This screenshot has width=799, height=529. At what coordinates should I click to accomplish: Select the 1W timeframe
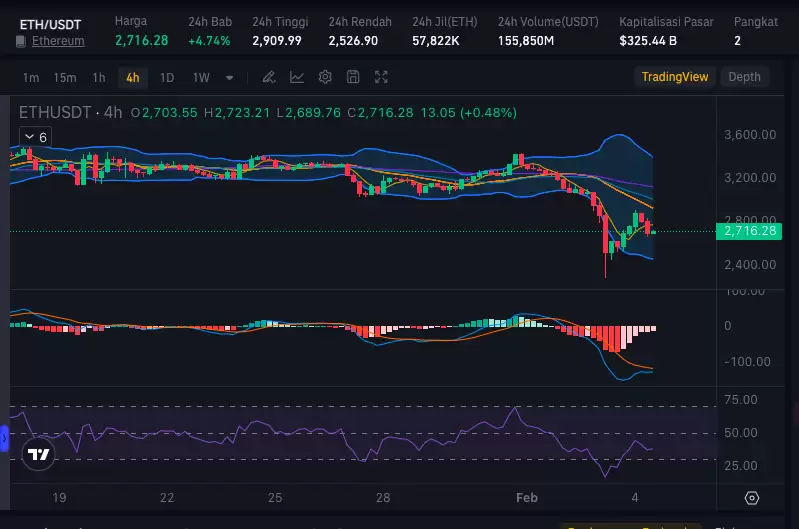[x=201, y=77]
